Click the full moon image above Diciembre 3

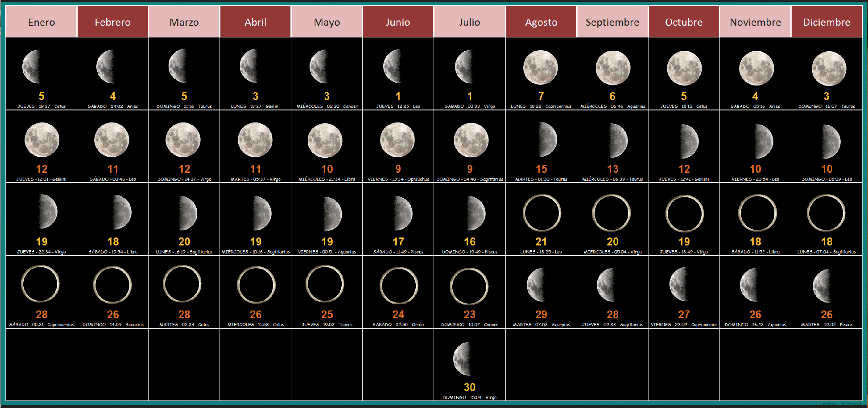829,69
